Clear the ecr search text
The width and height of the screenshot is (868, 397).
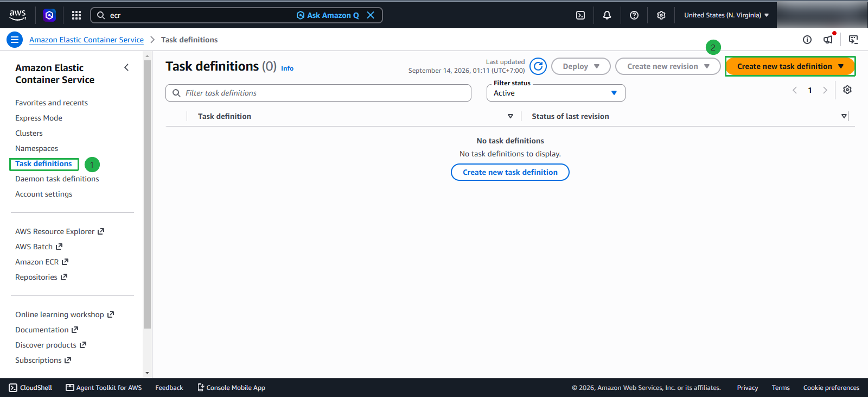coord(371,15)
